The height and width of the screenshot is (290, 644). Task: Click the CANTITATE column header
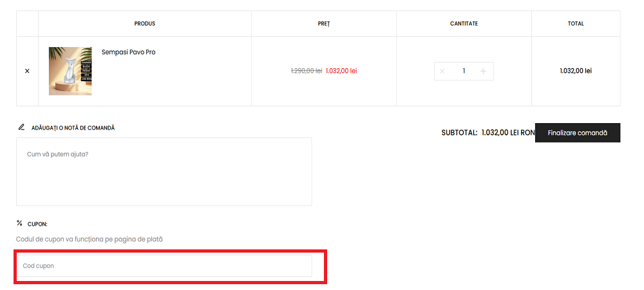click(x=464, y=24)
